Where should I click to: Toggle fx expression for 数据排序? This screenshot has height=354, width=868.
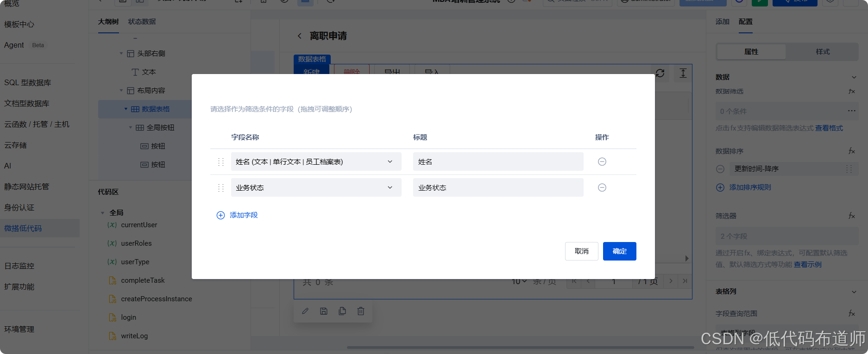851,151
